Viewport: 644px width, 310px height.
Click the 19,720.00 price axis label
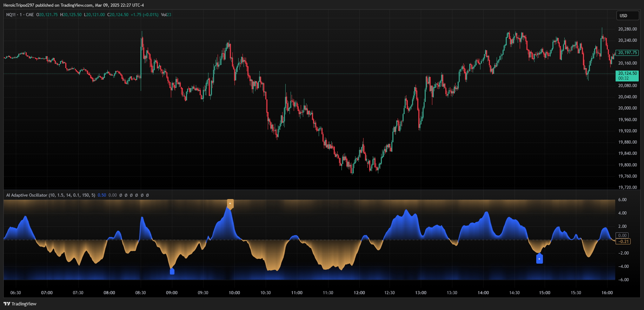pos(628,187)
